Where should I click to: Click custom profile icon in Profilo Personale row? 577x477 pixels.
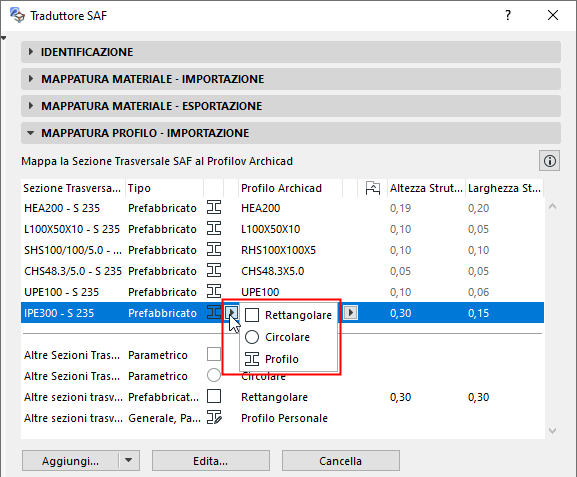(214, 417)
